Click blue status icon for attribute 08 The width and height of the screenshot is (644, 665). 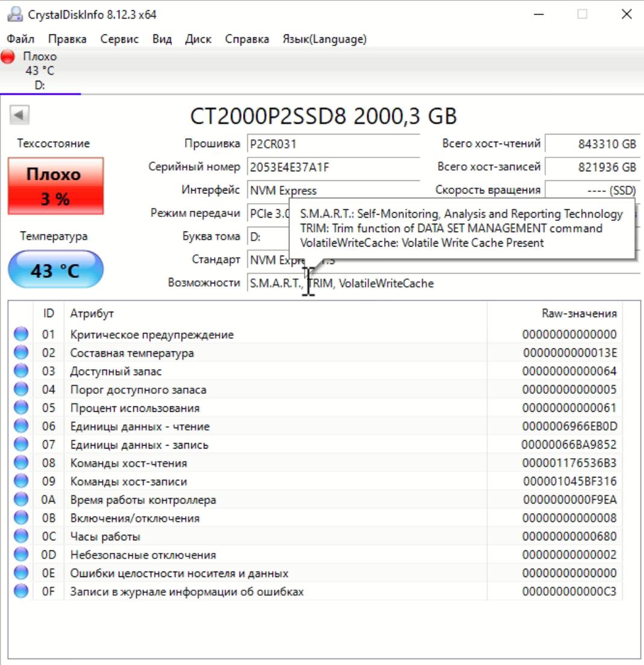tap(21, 462)
